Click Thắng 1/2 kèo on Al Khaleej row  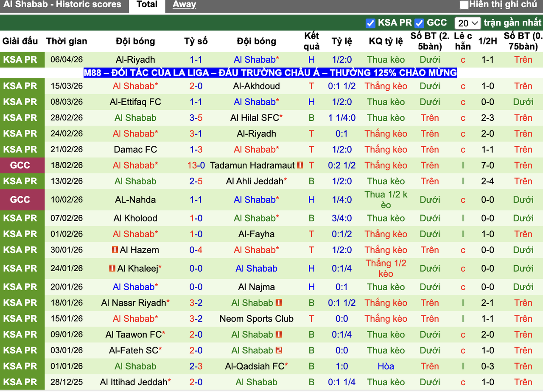coord(386,269)
